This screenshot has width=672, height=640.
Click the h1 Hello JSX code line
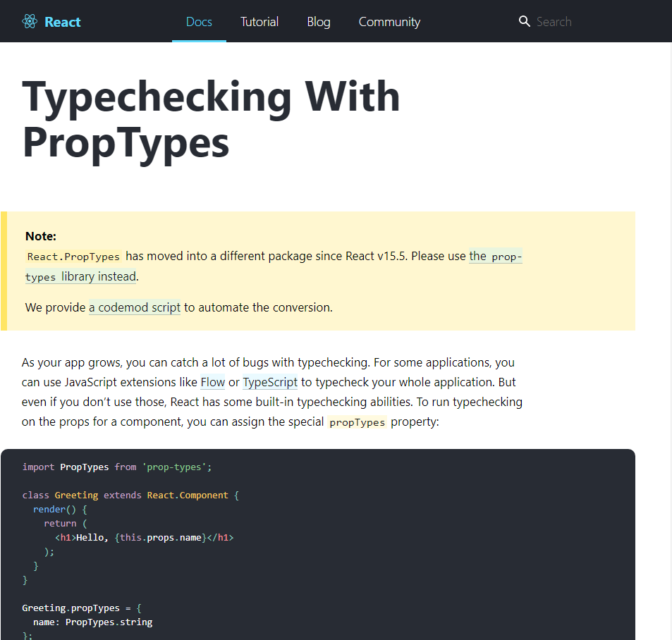[x=145, y=538]
